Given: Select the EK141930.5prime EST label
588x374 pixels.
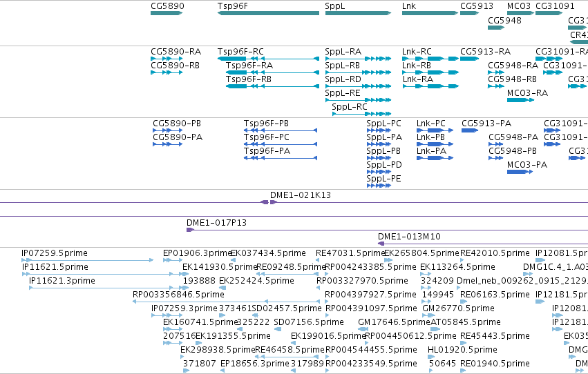Looking at the screenshot, I should [x=219, y=267].
